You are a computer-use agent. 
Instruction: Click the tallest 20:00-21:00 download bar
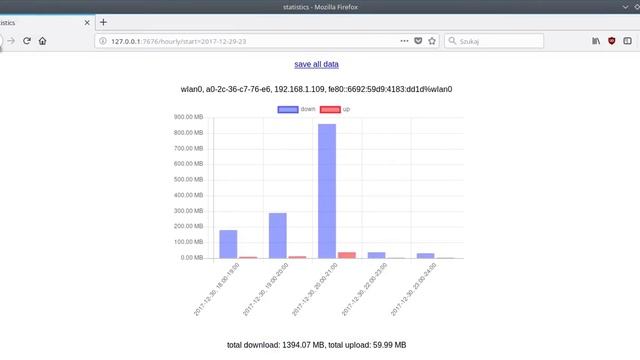pos(327,191)
